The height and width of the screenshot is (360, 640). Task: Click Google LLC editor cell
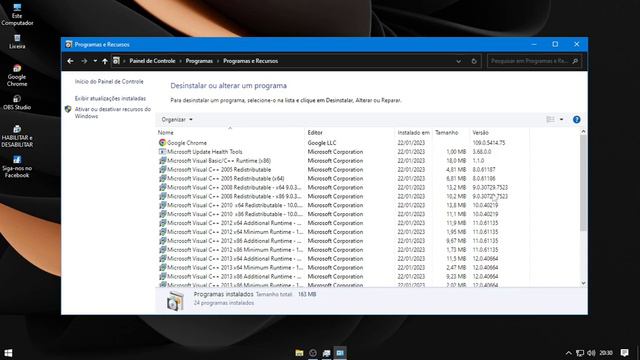tap(322, 143)
